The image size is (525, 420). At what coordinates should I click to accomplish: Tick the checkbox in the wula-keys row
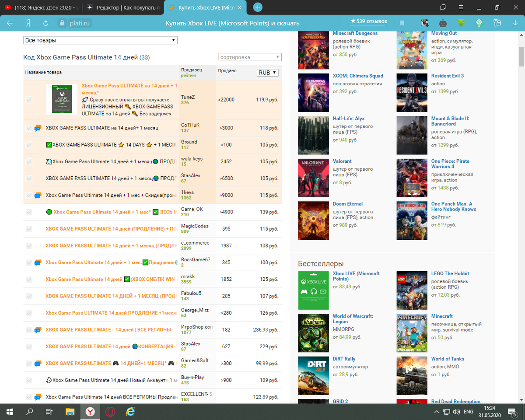pyautogui.click(x=29, y=161)
